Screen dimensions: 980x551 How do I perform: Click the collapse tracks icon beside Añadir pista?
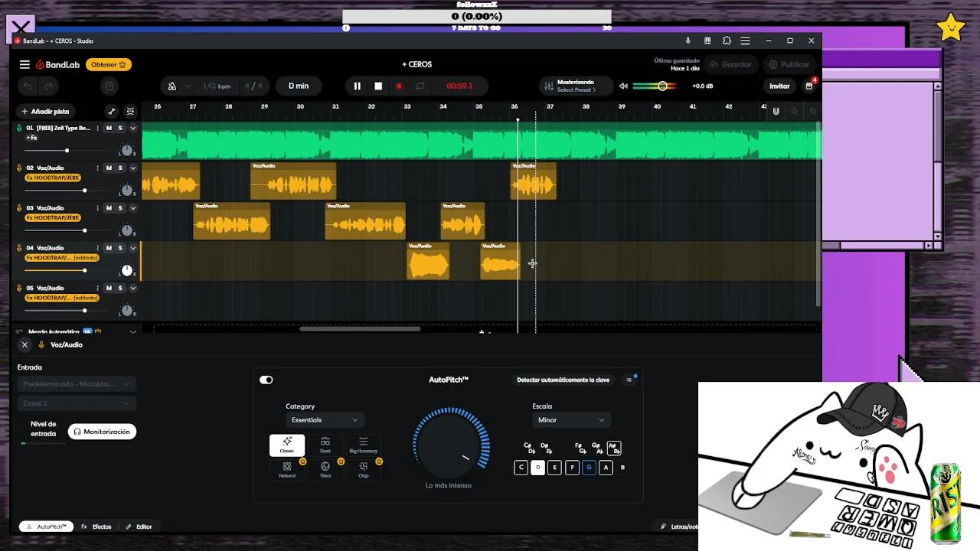click(130, 112)
